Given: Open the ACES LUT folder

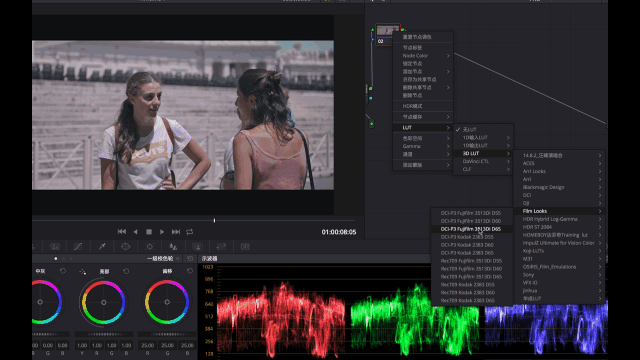Looking at the screenshot, I should (559, 163).
